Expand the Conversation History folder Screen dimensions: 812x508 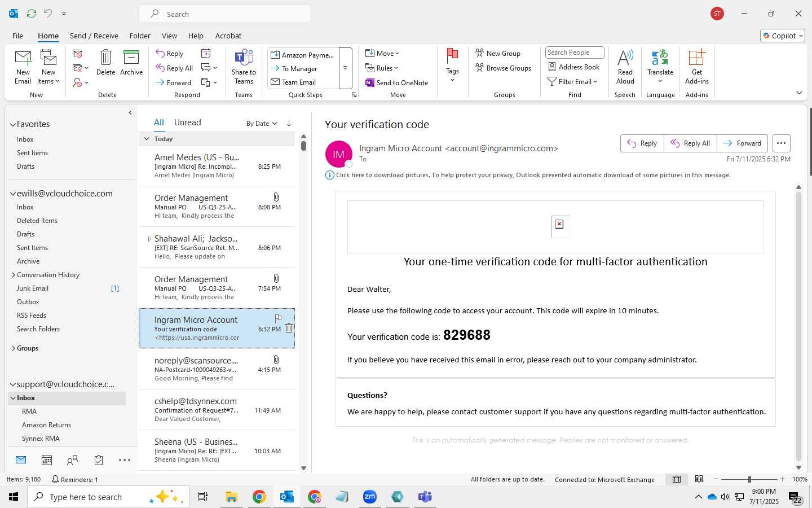13,275
